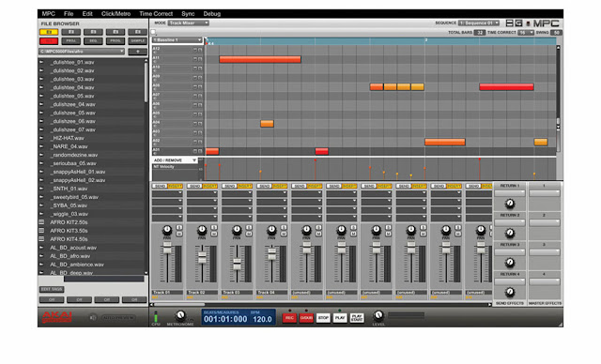
Task: Click the Return 1 level knob
Action: (510, 204)
